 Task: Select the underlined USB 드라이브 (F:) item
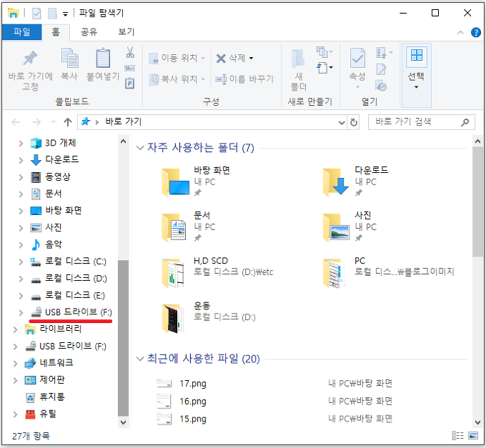pyautogui.click(x=71, y=312)
